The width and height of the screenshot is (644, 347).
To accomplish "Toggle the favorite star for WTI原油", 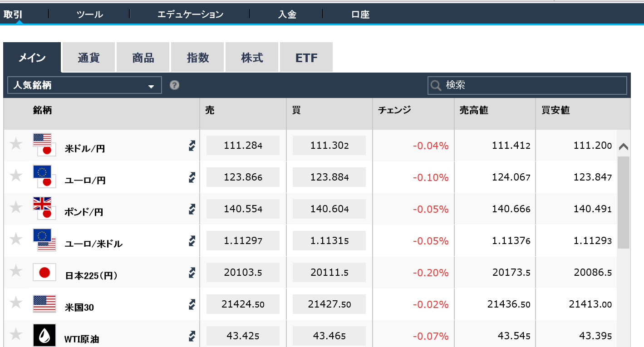I will [16, 336].
